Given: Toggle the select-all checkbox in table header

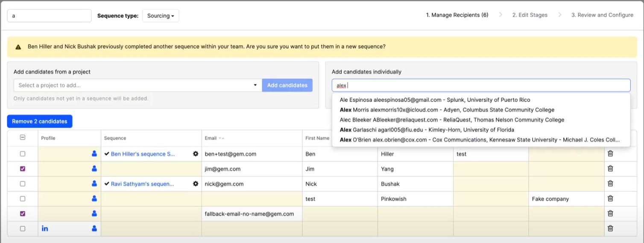Looking at the screenshot, I should pyautogui.click(x=23, y=138).
